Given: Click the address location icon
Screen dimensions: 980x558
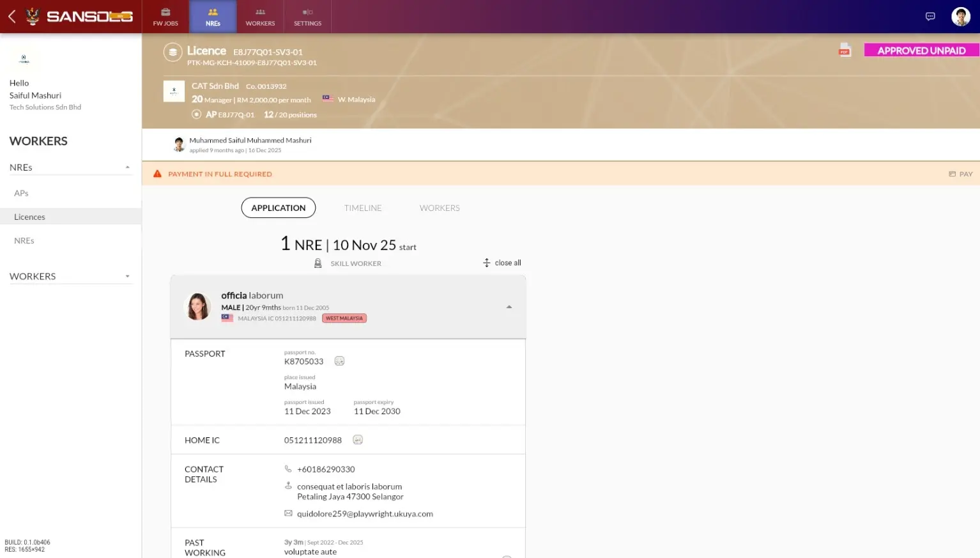Looking at the screenshot, I should pos(288,486).
